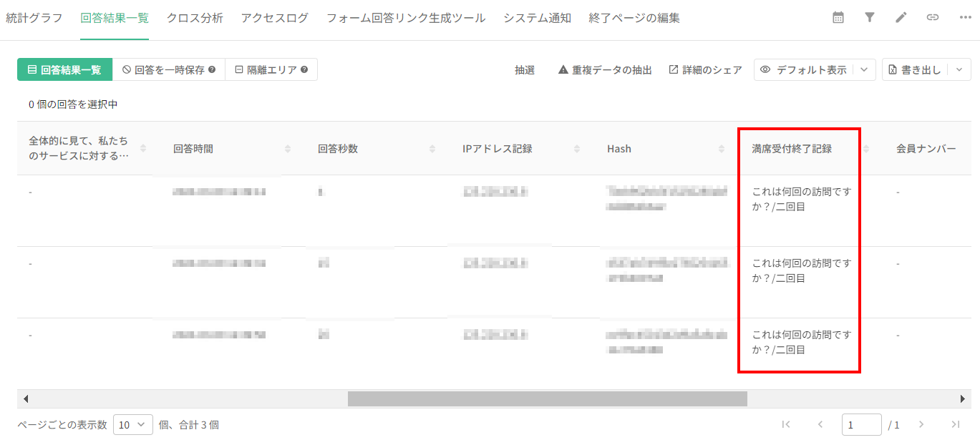980x445 pixels.
Task: Go to next page arrow
Action: (921, 424)
